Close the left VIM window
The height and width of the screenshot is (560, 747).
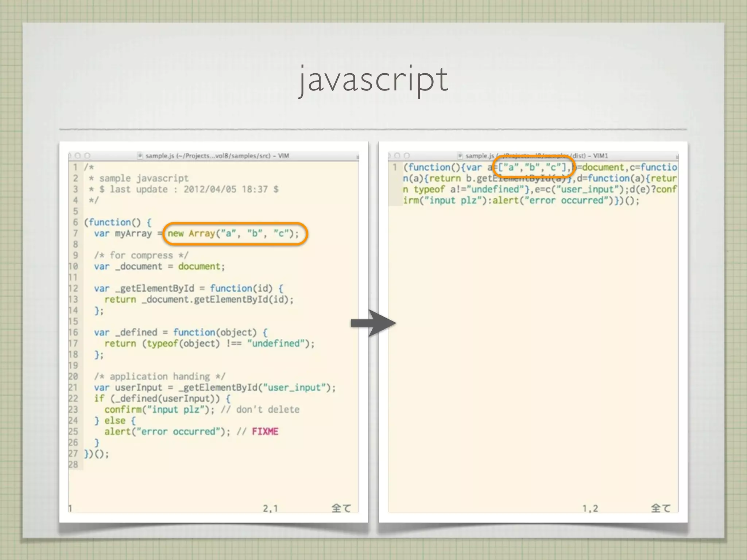tap(70, 156)
